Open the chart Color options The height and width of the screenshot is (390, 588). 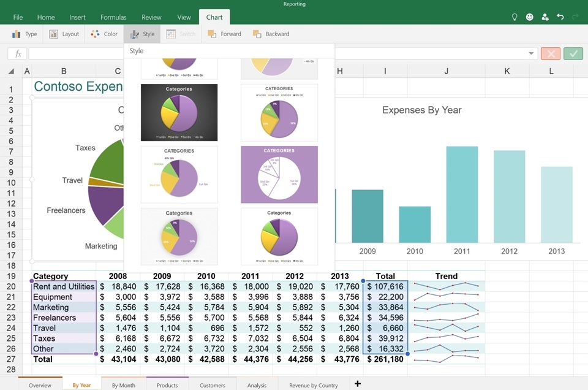click(x=104, y=34)
